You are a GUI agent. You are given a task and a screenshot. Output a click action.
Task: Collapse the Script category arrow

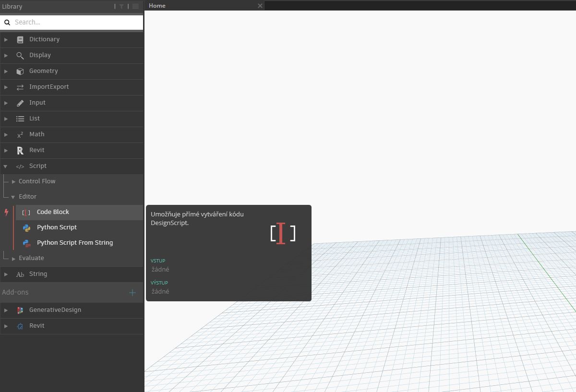click(6, 166)
